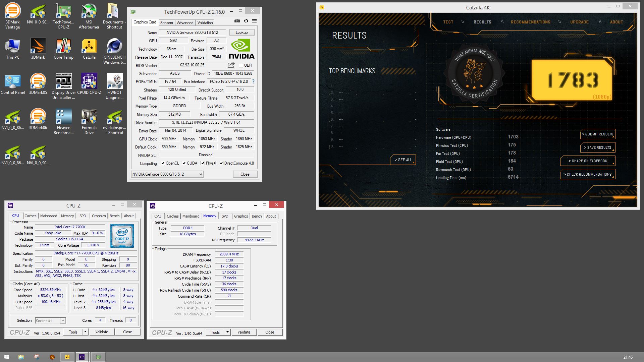Click Catzilla certification badge emblem
The width and height of the screenshot is (644, 362).
click(x=474, y=73)
